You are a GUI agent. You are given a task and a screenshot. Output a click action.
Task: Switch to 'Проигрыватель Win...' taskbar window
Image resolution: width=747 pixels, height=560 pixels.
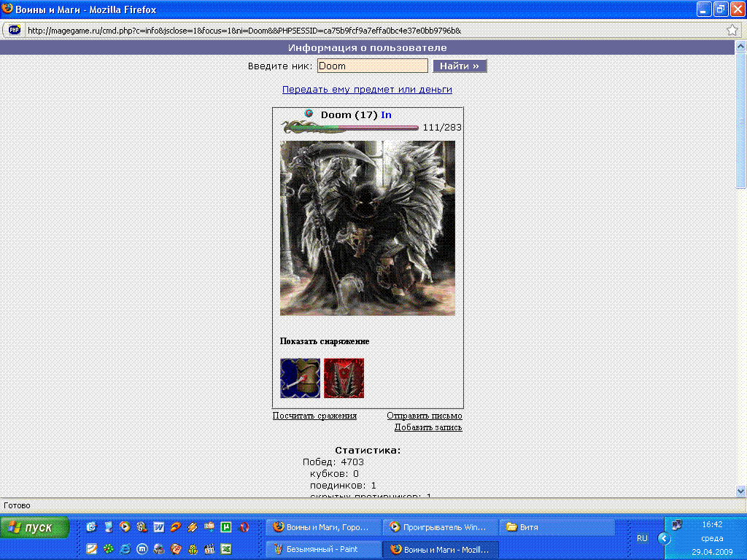click(439, 527)
